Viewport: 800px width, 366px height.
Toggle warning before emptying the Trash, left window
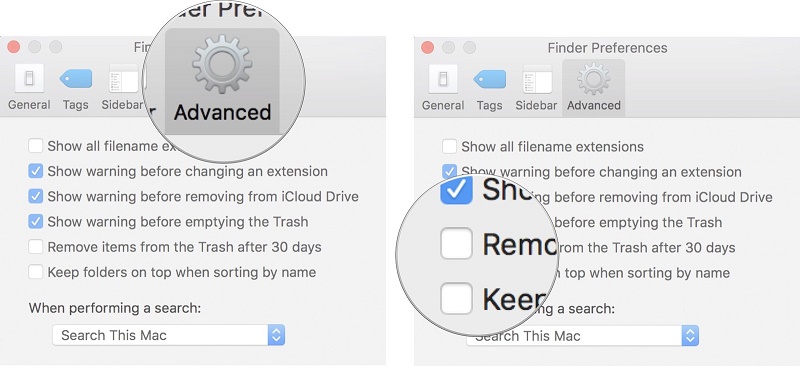click(x=35, y=222)
